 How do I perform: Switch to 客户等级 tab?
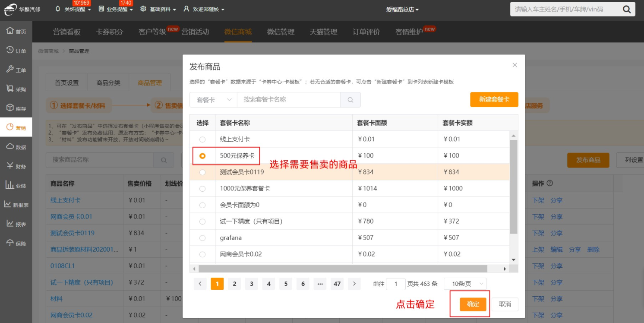152,32
